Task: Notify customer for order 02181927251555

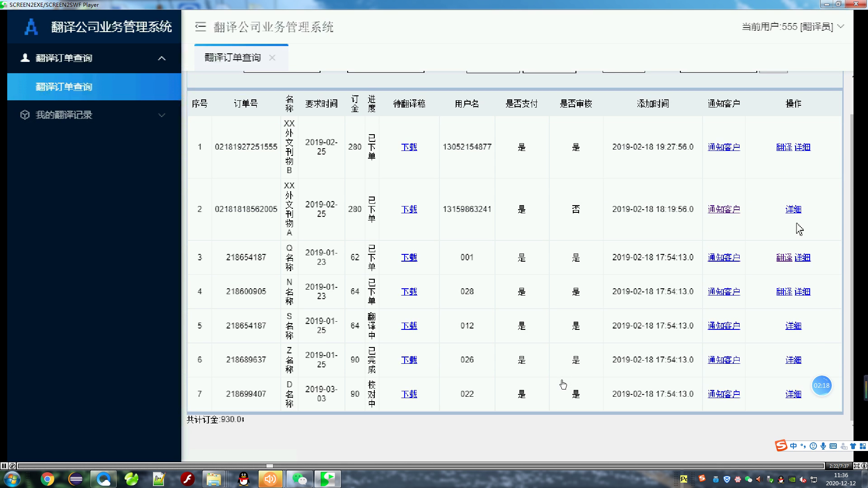Action: 724,147
